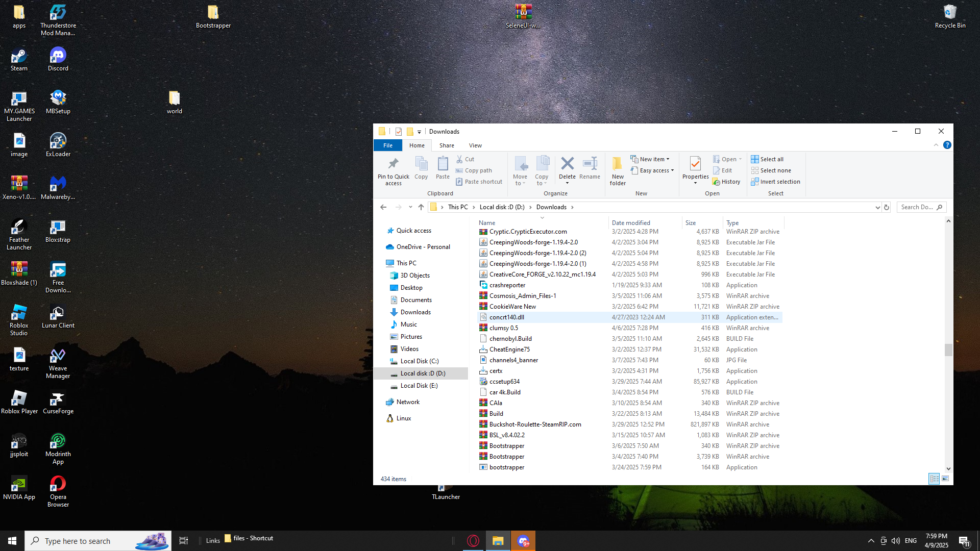Open the Share ribbon tab
This screenshot has width=980, height=551.
[x=447, y=145]
